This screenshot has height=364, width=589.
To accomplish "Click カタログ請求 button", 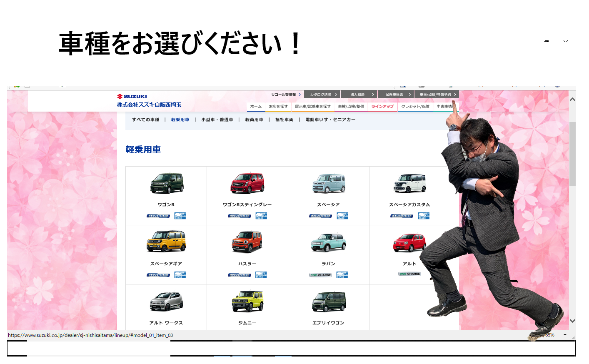I will click(x=322, y=95).
